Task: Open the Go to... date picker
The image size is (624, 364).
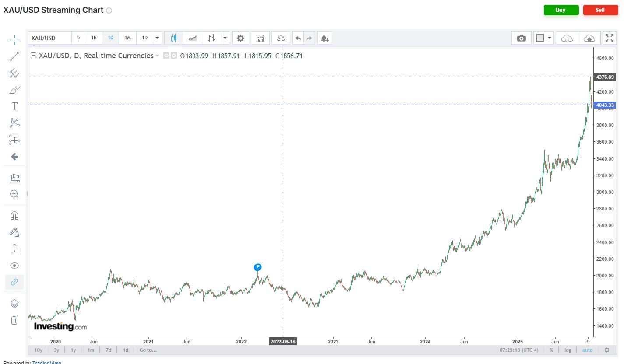Action: [x=148, y=350]
